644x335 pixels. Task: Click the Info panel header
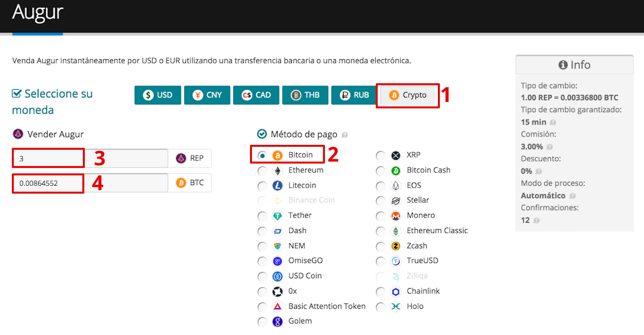point(574,65)
